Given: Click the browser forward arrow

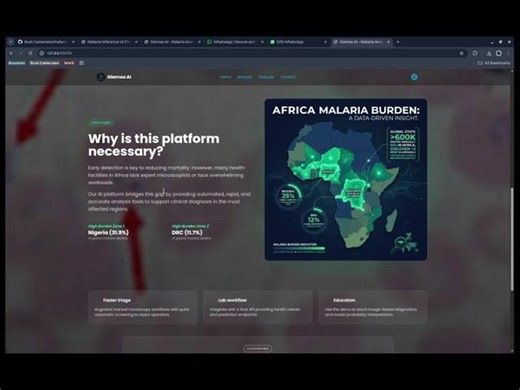Looking at the screenshot, I should tap(21, 53).
